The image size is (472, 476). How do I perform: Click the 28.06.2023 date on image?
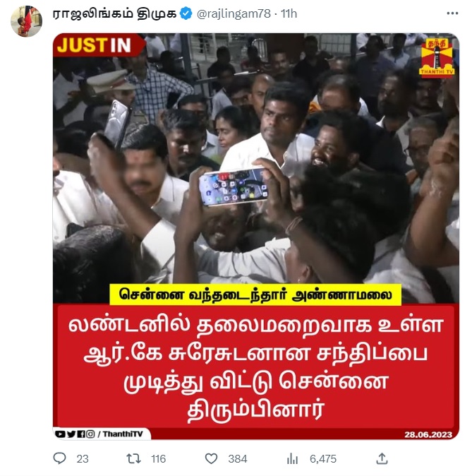[x=428, y=435]
